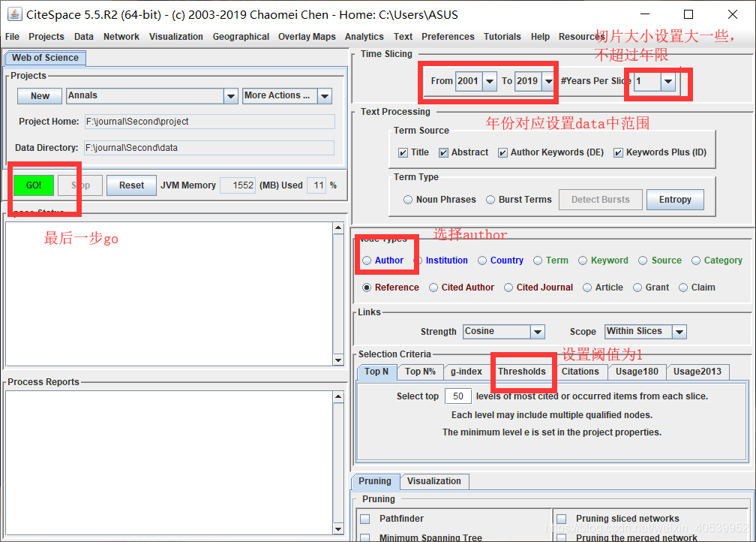This screenshot has width=756, height=542.
Task: Expand the Annals project dropdown
Action: point(231,96)
